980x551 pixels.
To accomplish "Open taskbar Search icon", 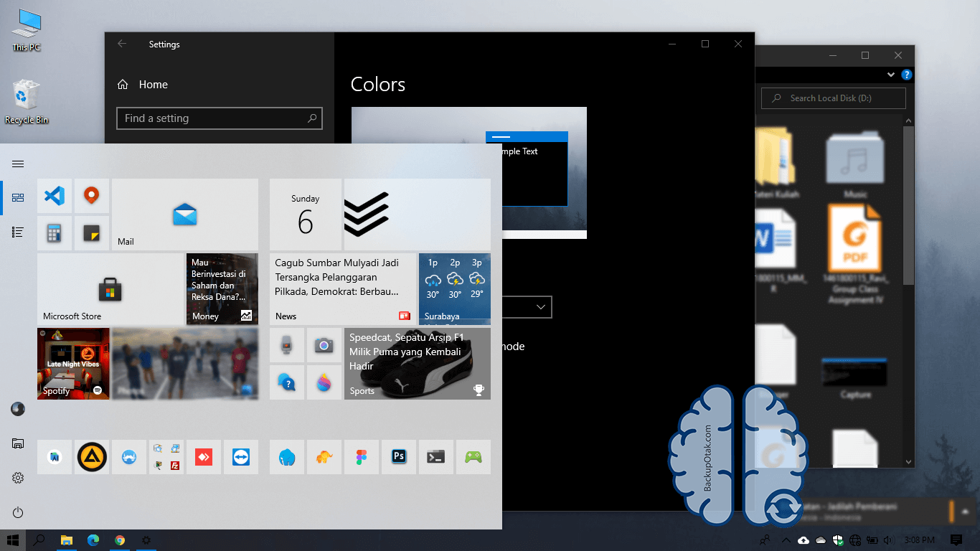I will click(39, 540).
